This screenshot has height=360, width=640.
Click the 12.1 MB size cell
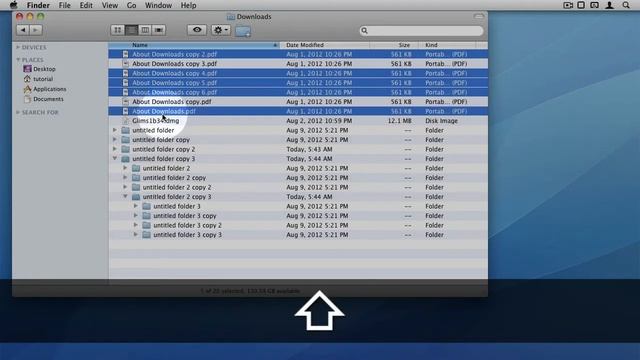click(399, 121)
